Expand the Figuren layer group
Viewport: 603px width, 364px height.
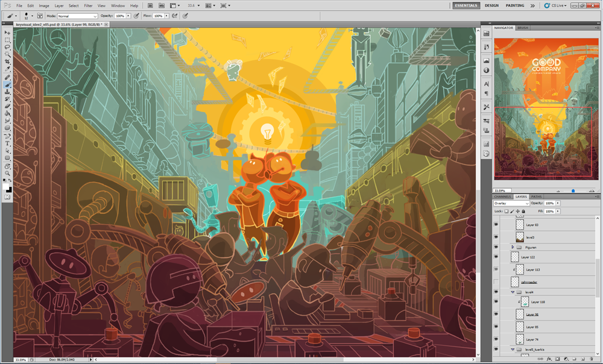tap(513, 247)
